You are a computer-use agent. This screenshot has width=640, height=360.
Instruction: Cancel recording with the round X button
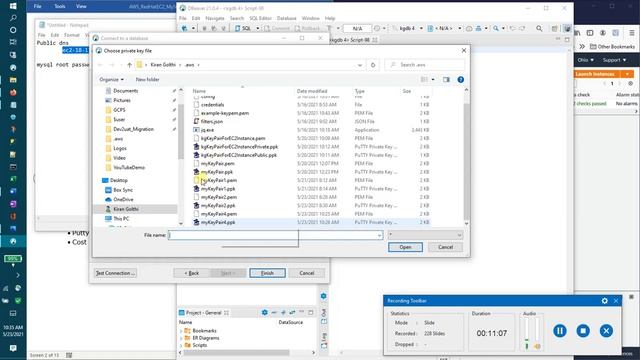coord(606,331)
